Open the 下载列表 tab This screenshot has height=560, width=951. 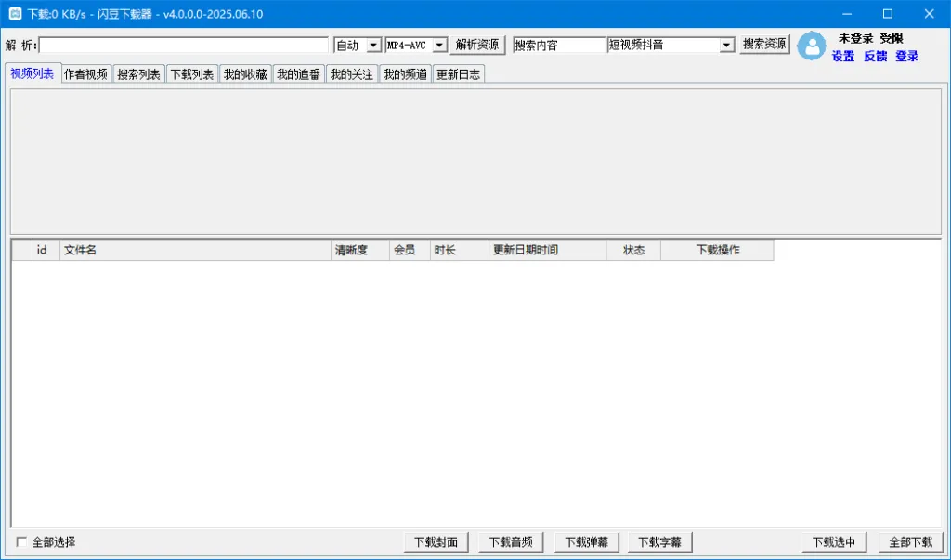click(x=191, y=74)
